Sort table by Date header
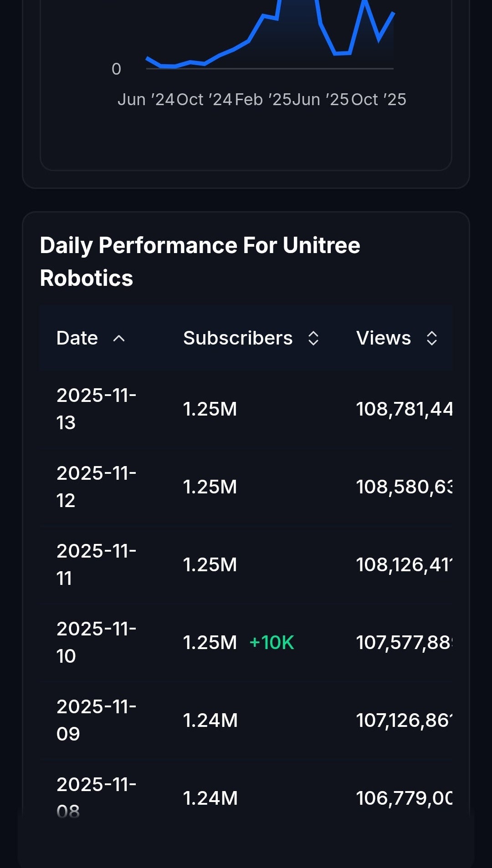The height and width of the screenshot is (868, 492). 77,338
